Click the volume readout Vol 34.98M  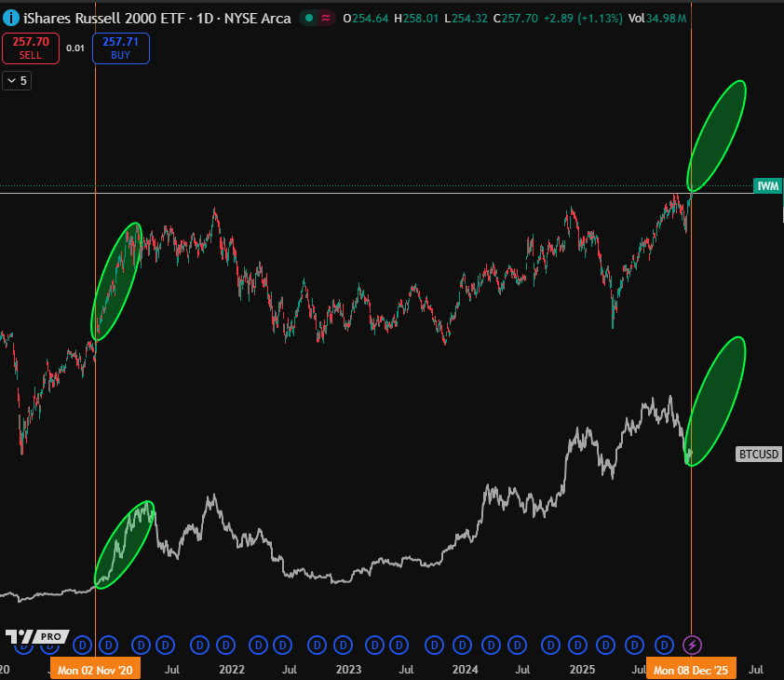pyautogui.click(x=657, y=19)
